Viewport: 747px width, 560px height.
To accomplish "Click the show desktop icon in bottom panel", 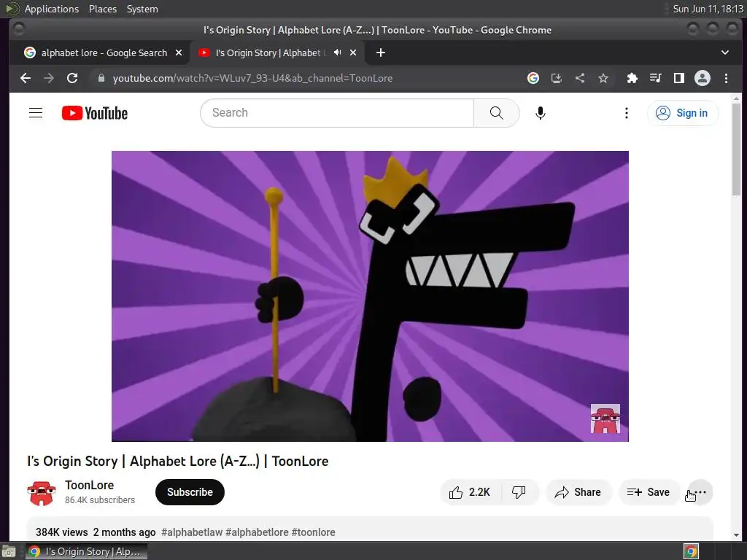I will click(9, 552).
